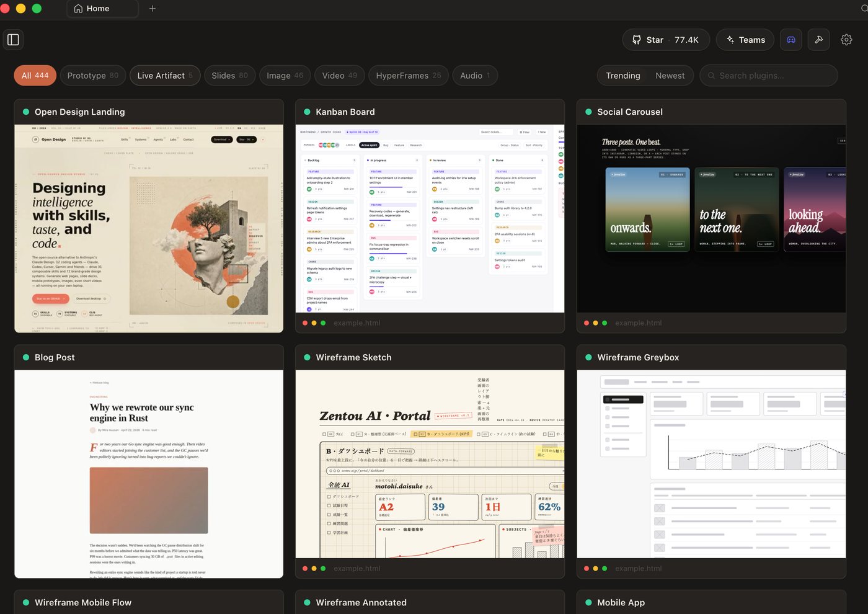Click the Blog Post title

tap(55, 357)
